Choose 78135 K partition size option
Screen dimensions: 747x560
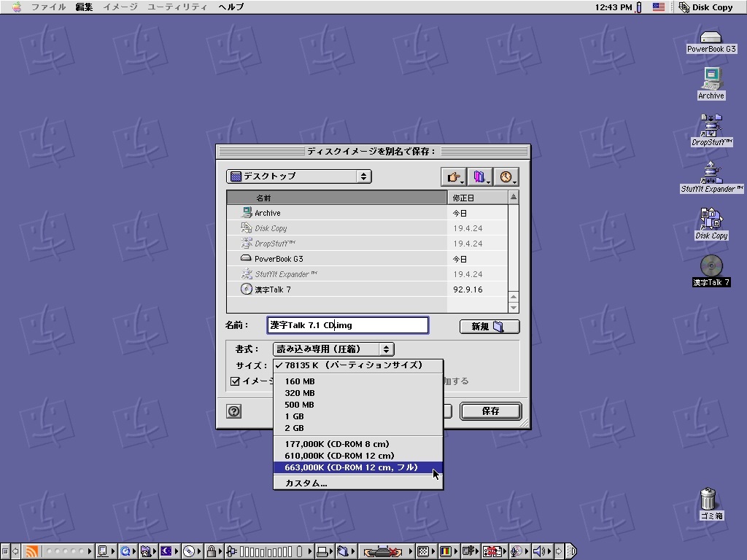358,365
